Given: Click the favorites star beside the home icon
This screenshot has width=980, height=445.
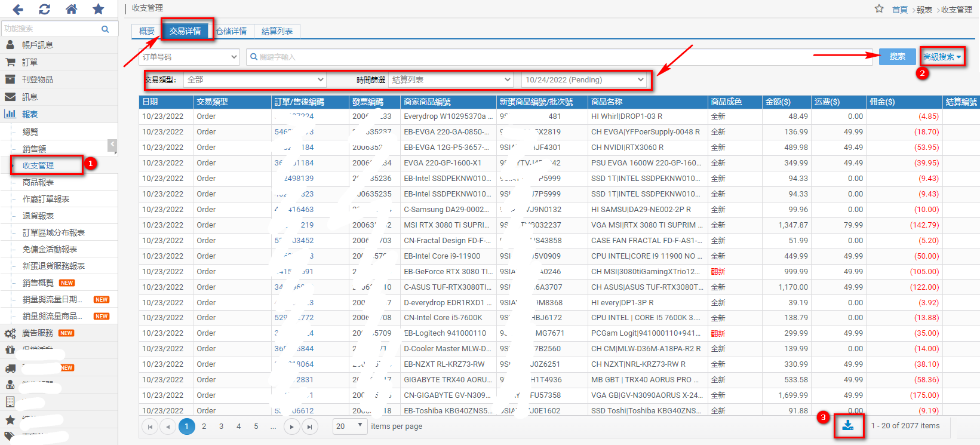Looking at the screenshot, I should (x=99, y=9).
